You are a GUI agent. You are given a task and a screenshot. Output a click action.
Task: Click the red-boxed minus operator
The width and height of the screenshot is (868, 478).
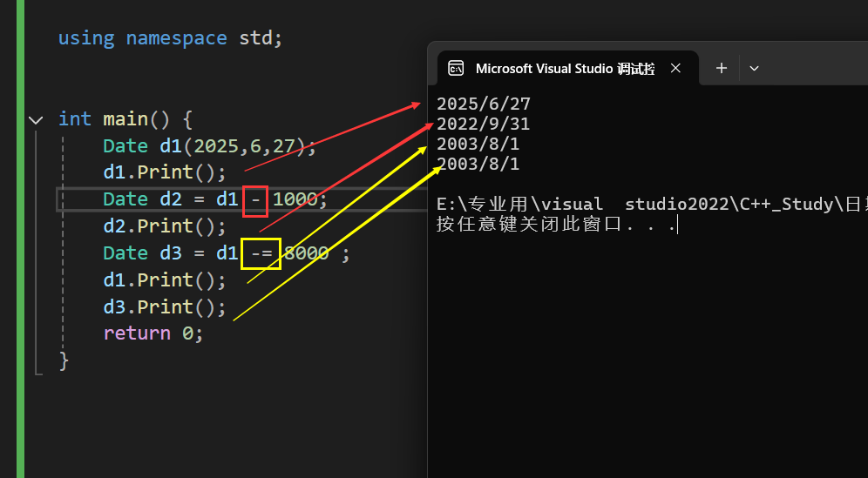[254, 199]
